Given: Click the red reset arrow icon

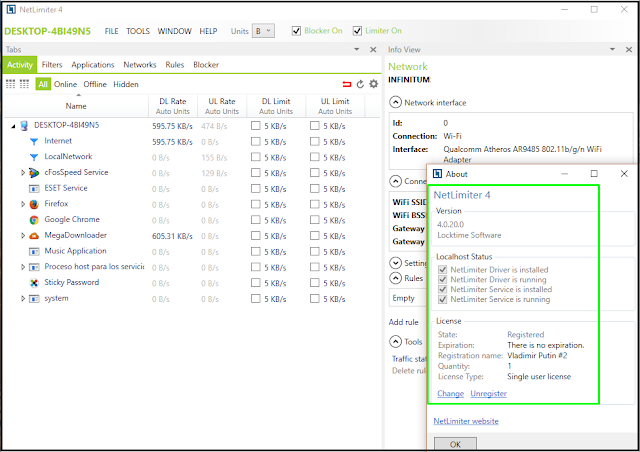Looking at the screenshot, I should click(x=347, y=84).
